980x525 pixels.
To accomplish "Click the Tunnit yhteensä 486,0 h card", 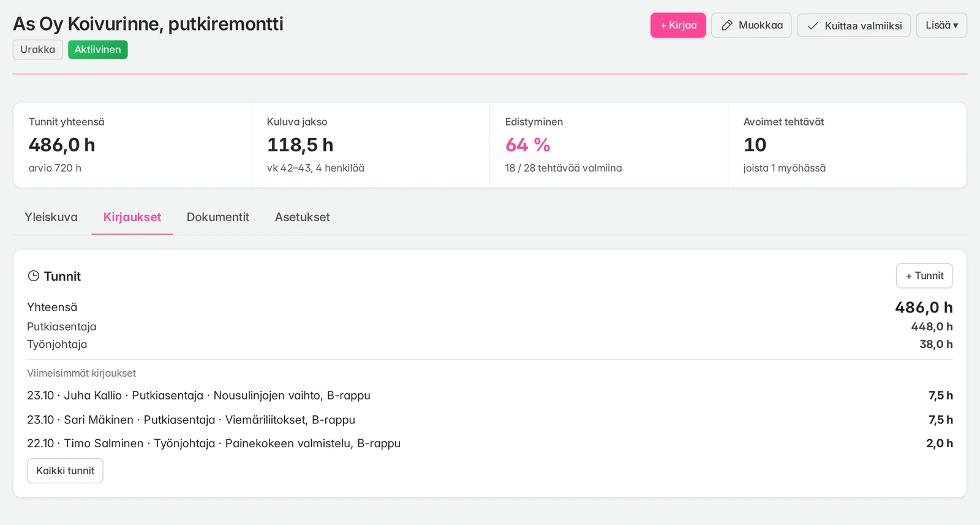I will pyautogui.click(x=132, y=145).
